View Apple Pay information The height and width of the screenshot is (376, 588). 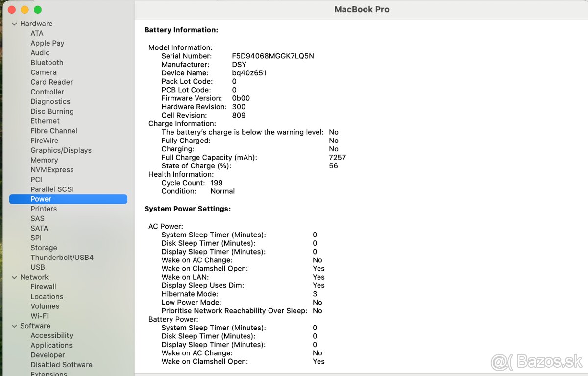(47, 43)
